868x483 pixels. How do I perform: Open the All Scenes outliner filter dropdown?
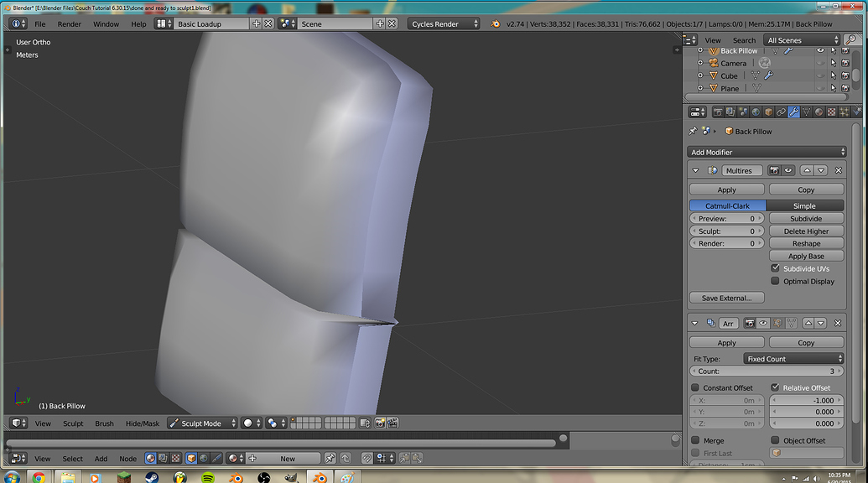pos(802,40)
